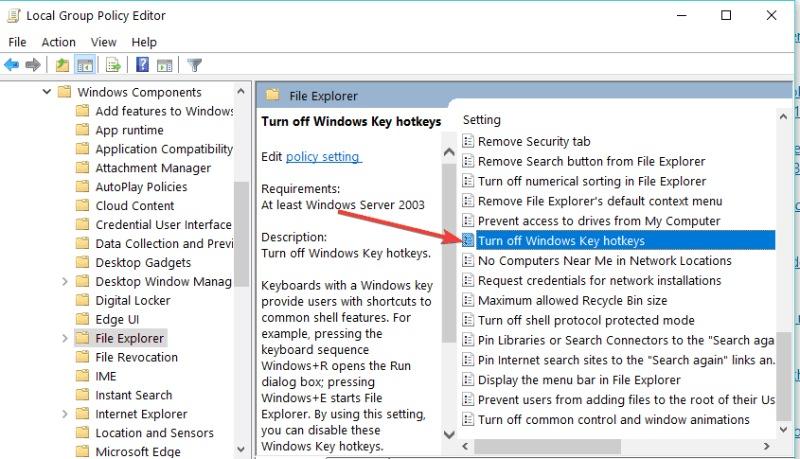Select No Computers Near Me in Network Locations
This screenshot has height=459, width=800.
[x=605, y=260]
